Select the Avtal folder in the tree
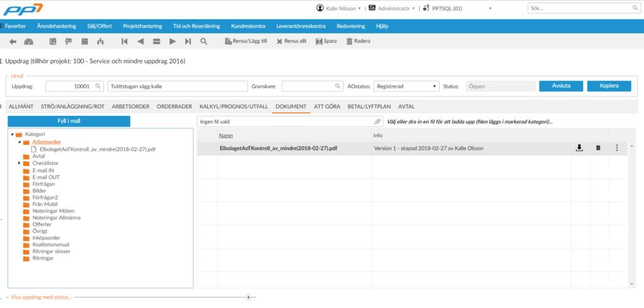The width and height of the screenshot is (644, 308). [38, 156]
